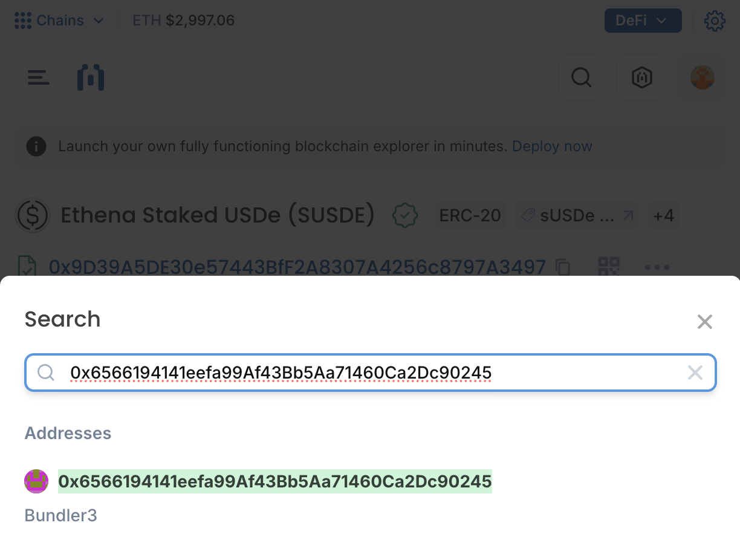
Task: Click the magnifier search button
Action: (x=581, y=77)
